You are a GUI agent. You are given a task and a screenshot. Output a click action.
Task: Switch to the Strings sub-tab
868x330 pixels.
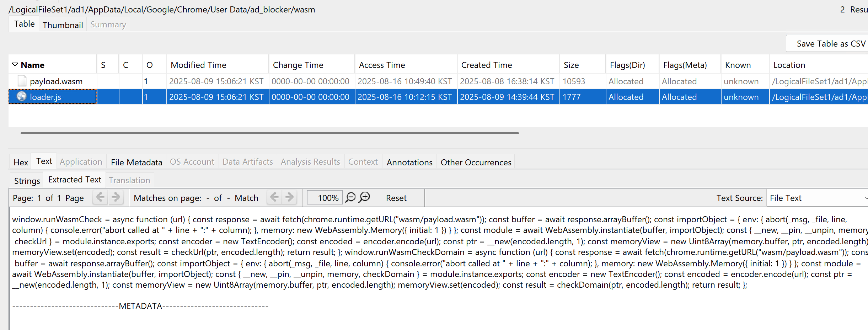pyautogui.click(x=27, y=181)
